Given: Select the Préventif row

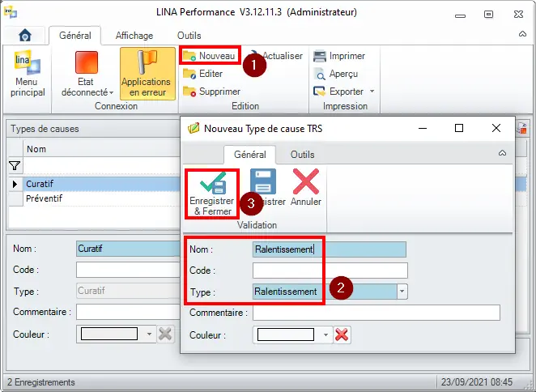Looking at the screenshot, I should pos(101,198).
